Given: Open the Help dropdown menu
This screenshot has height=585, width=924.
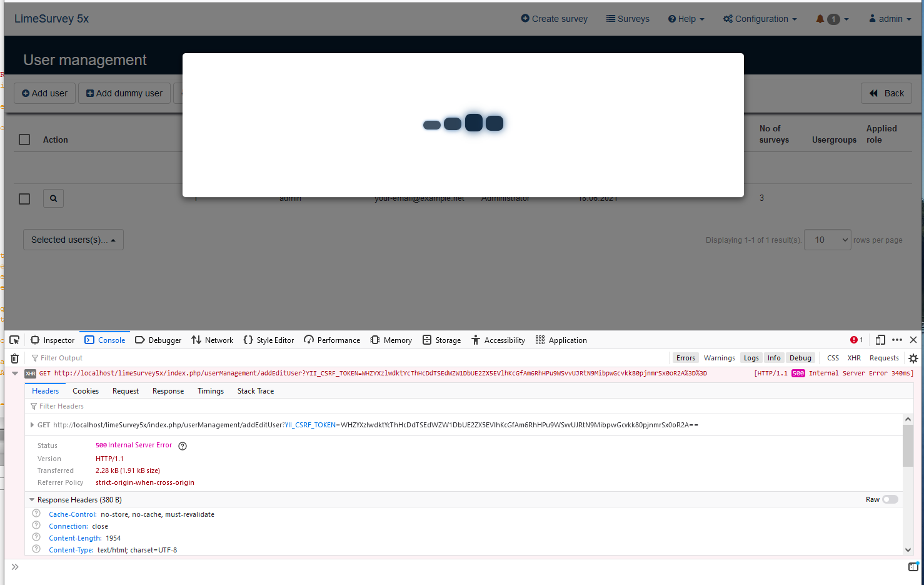Looking at the screenshot, I should 686,19.
